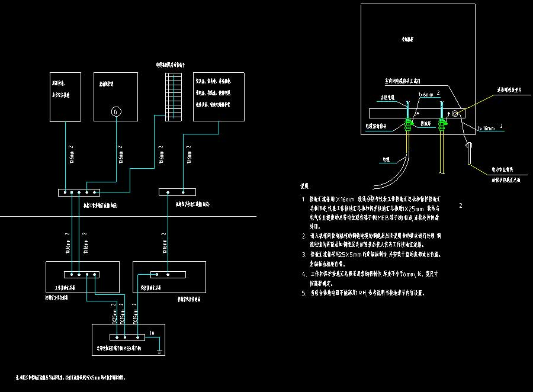
Task: Select the gridded terminal strip symbol
Action: click(174, 97)
